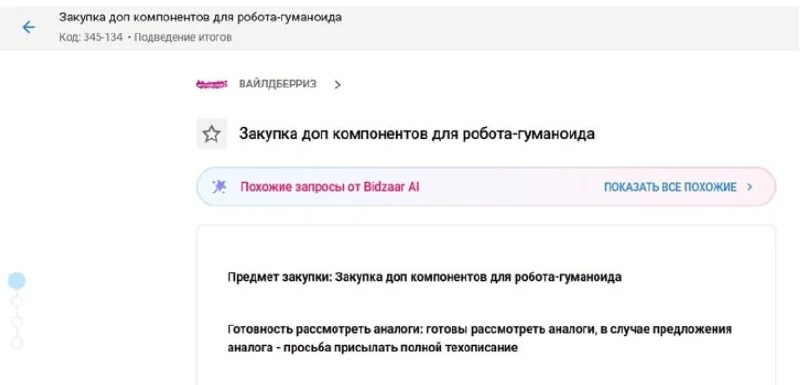Click the status Подведение итогов

pyautogui.click(x=183, y=38)
